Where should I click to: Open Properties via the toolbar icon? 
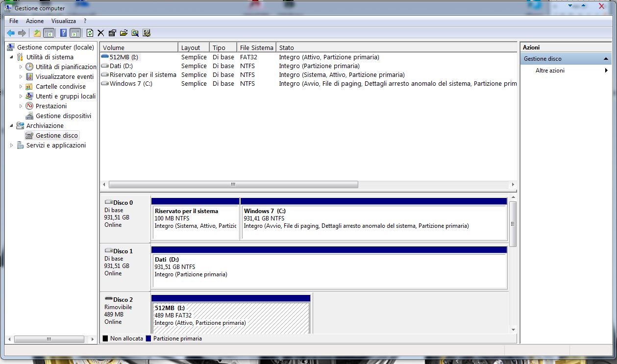[x=112, y=33]
